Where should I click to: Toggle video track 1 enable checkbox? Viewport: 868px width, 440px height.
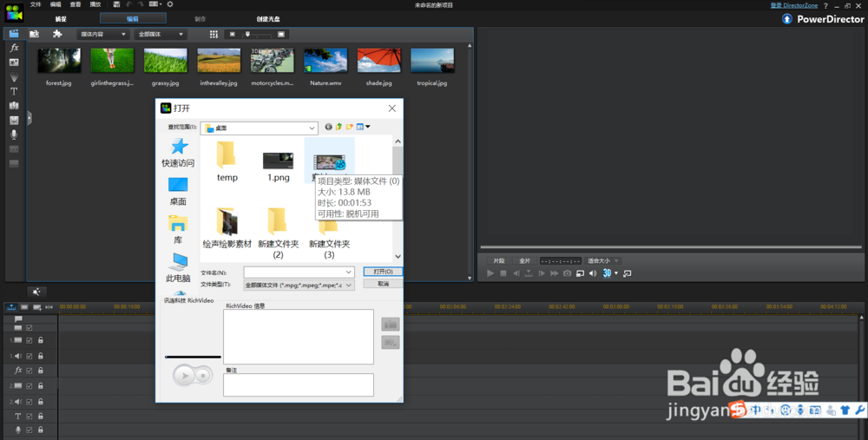(x=30, y=340)
